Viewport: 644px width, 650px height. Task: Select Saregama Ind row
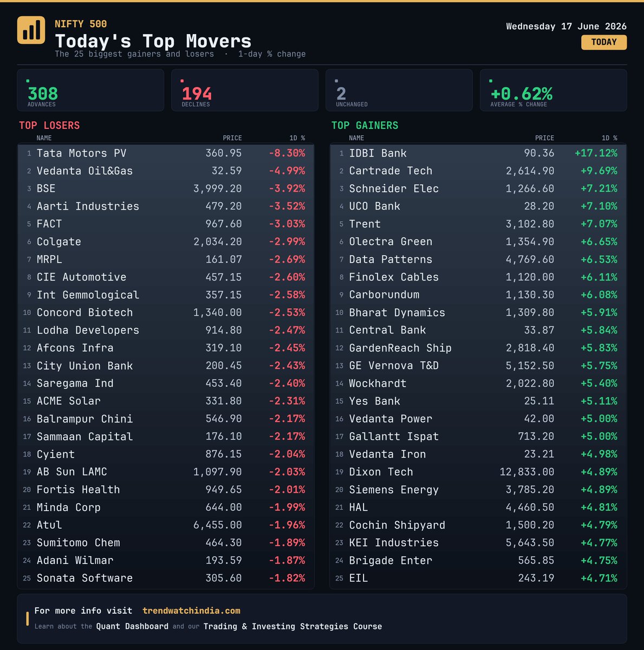pos(166,383)
